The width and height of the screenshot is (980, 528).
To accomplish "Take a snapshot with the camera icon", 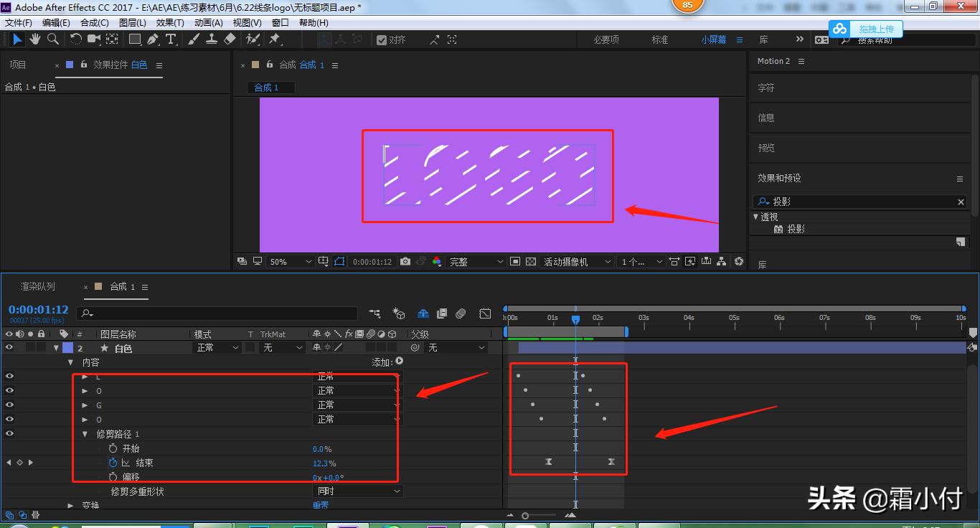I will [x=405, y=262].
